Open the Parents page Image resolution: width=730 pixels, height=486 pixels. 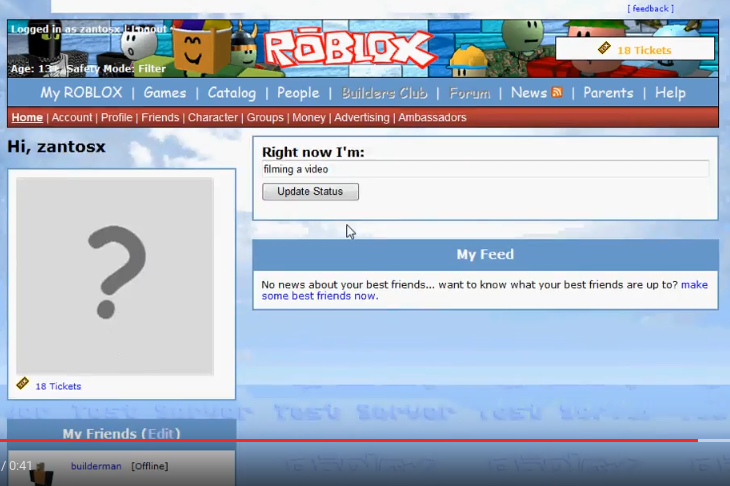coord(608,93)
